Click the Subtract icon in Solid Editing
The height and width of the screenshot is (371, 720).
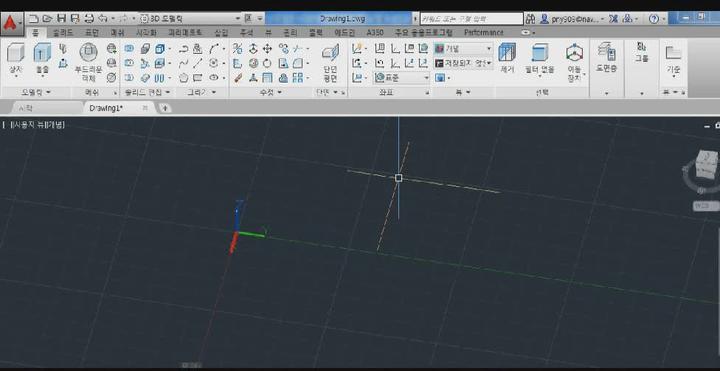(x=129, y=63)
